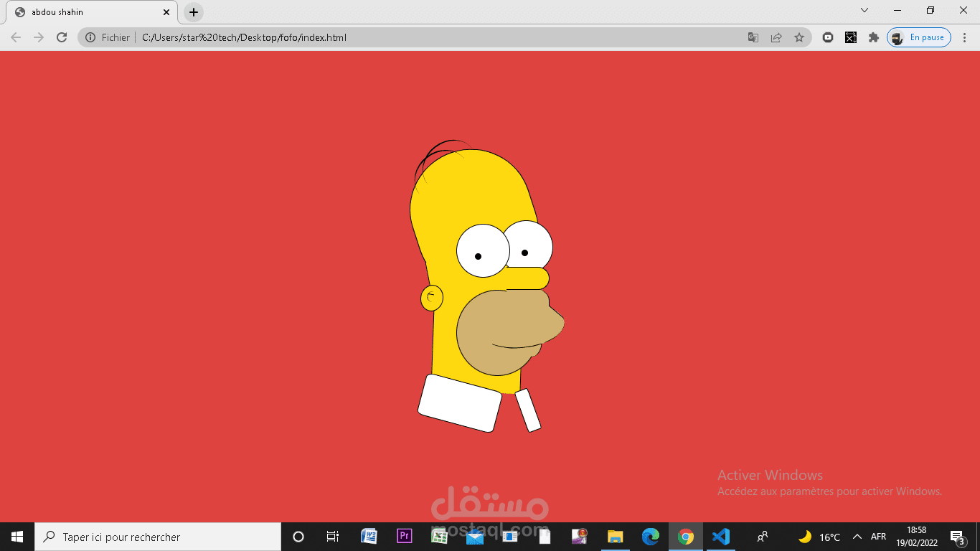The image size is (980, 551).
Task: Switch to the abdou shahin tab
Action: click(90, 12)
